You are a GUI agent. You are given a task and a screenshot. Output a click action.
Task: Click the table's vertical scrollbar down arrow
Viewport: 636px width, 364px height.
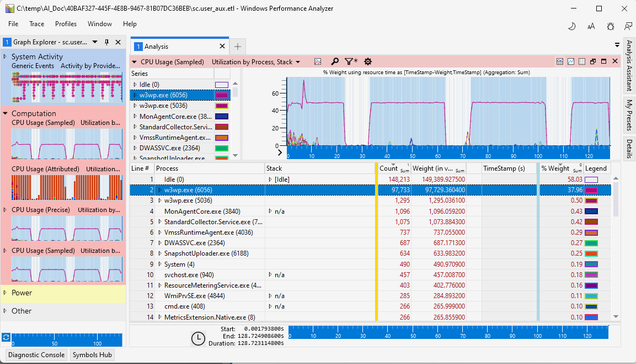(x=616, y=317)
